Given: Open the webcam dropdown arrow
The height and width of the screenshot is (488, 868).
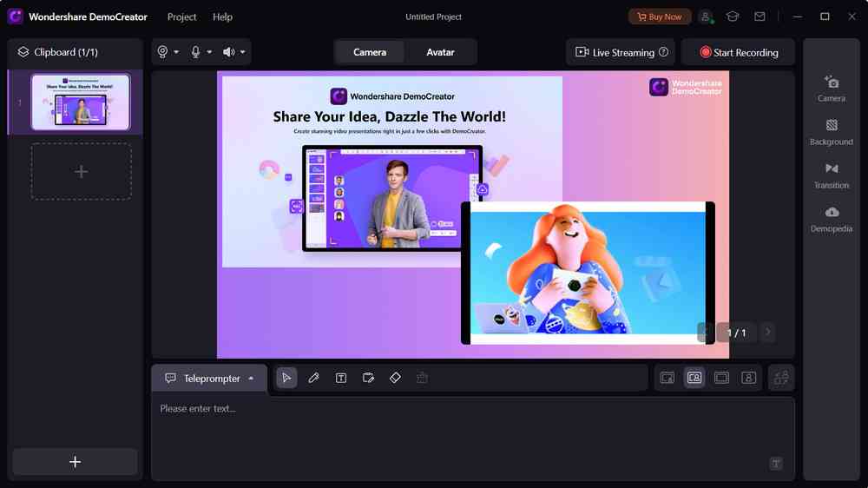Looking at the screenshot, I should click(176, 52).
